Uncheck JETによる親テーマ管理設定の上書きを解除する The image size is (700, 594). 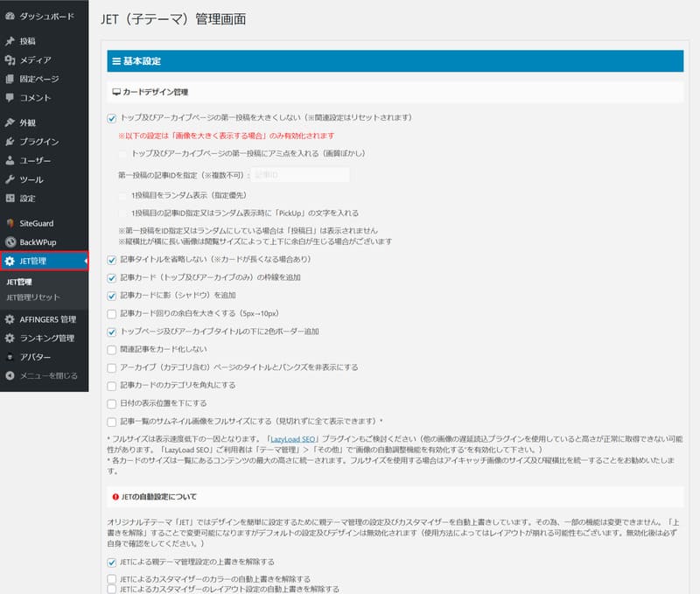[112, 563]
